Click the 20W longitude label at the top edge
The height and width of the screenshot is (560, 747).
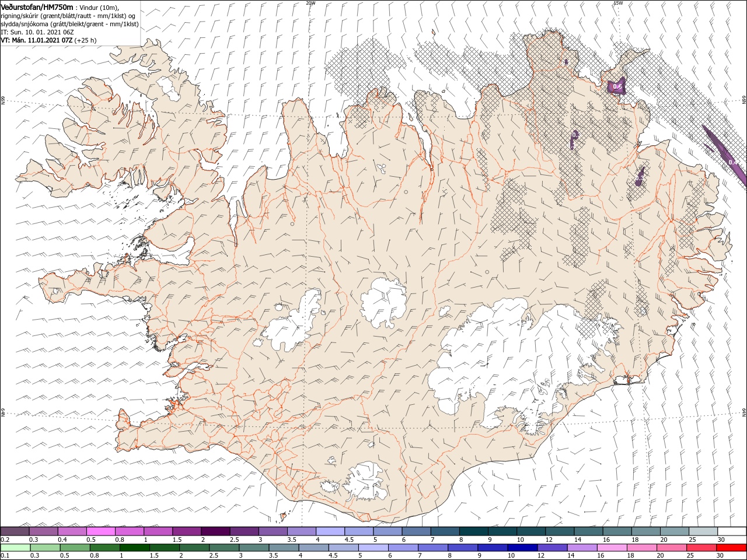(310, 3)
